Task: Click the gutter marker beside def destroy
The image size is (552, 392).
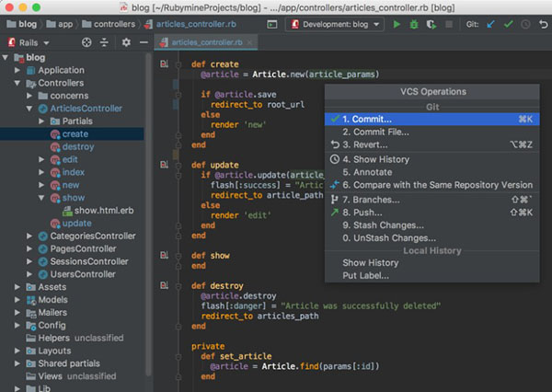Action: coord(164,285)
